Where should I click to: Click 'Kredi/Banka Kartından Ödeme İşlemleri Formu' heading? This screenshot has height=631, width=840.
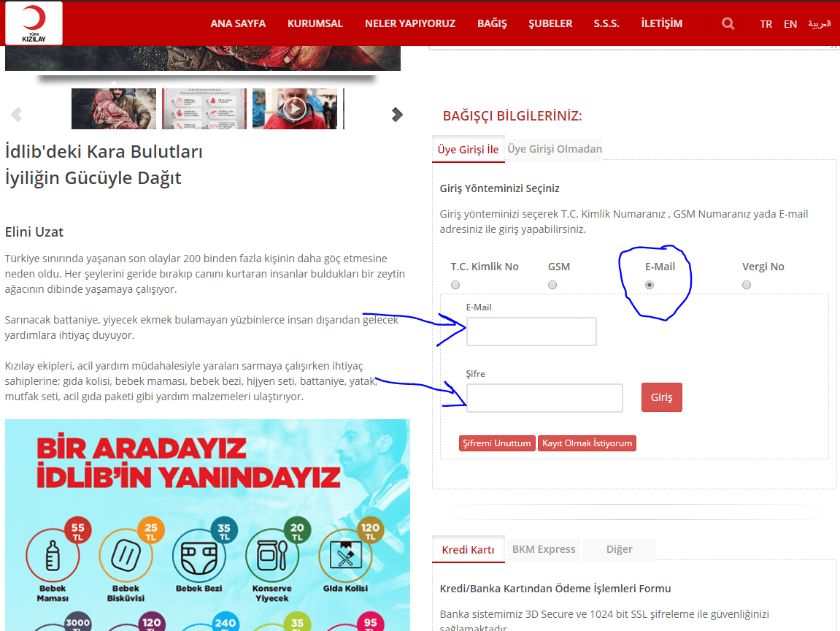pos(555,589)
